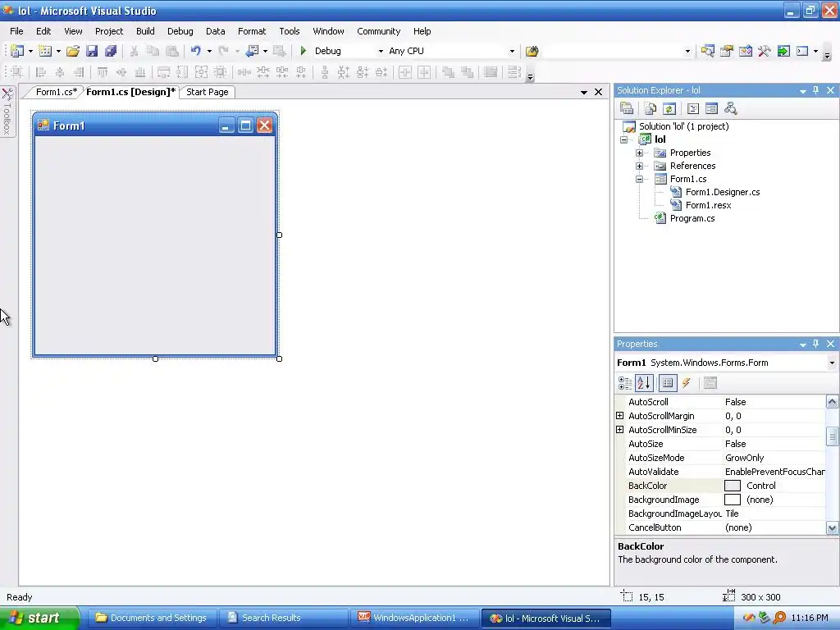Open the Windows start button

(x=39, y=618)
